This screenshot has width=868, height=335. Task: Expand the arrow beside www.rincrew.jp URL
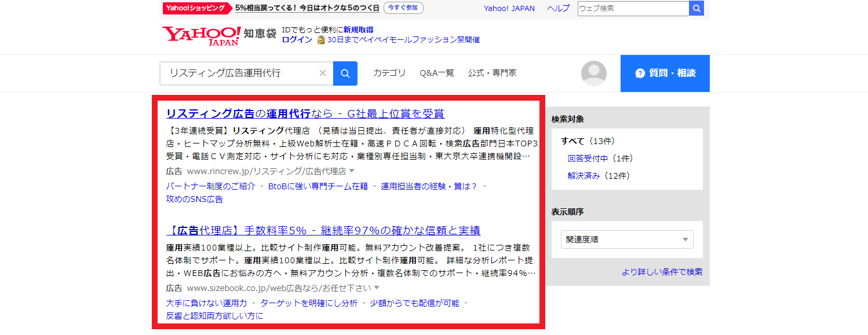351,171
